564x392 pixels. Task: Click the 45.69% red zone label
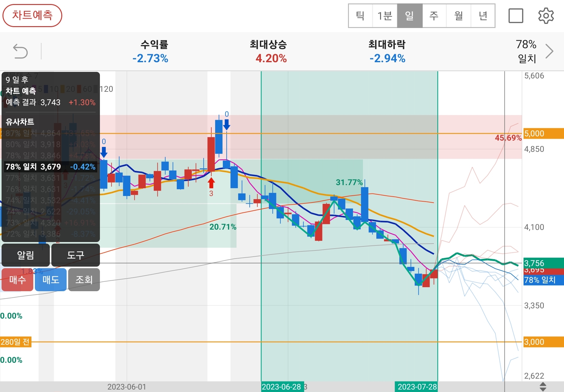coord(508,138)
